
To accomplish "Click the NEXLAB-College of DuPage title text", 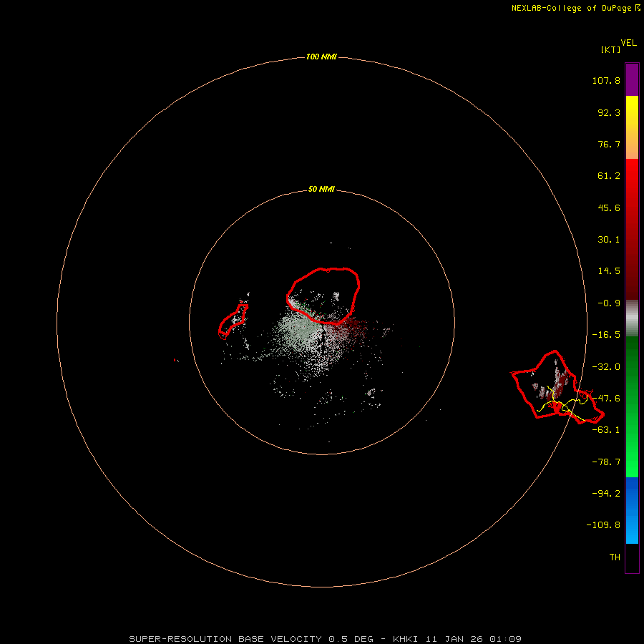I will (x=571, y=8).
